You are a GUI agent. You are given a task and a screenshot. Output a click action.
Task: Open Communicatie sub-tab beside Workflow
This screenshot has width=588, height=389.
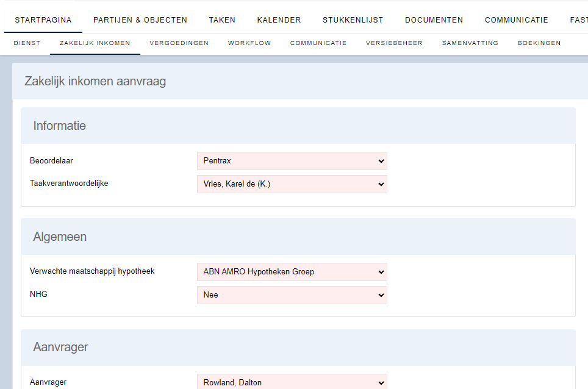pos(318,43)
